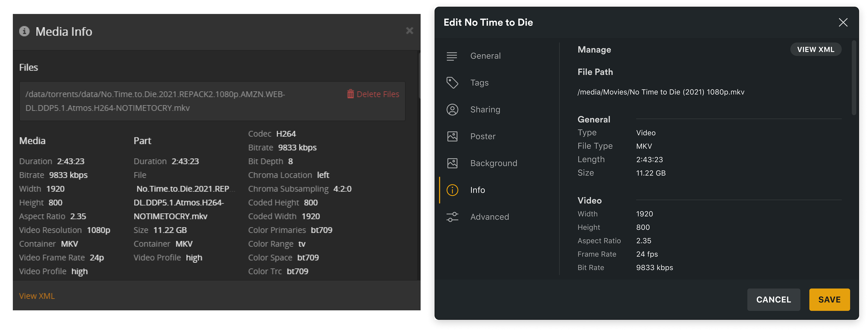Switch to the General tab

[486, 56]
